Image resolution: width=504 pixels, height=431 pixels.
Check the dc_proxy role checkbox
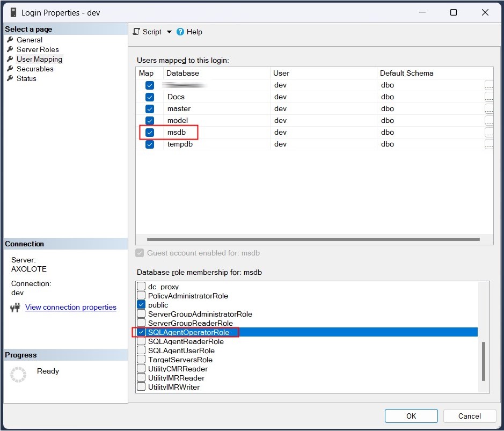coord(141,286)
